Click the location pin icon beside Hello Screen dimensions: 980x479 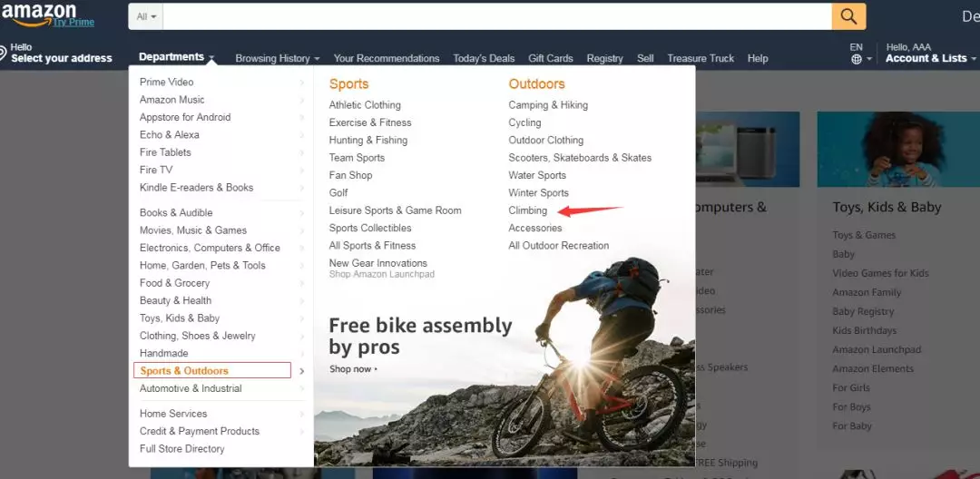3,54
